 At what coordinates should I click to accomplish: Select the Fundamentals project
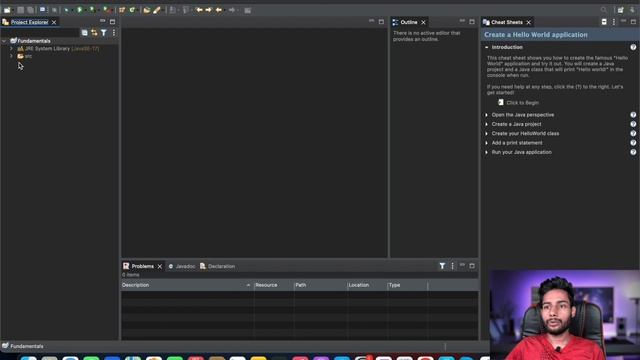34,41
